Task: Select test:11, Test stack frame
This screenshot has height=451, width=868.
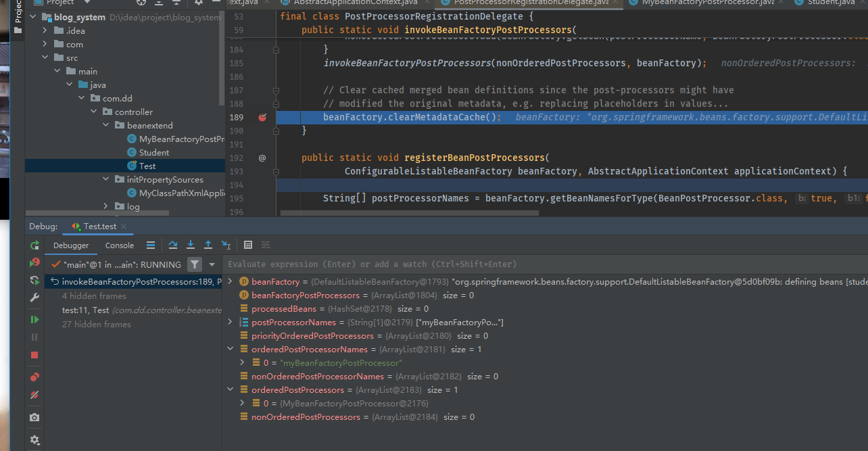Action: point(134,310)
